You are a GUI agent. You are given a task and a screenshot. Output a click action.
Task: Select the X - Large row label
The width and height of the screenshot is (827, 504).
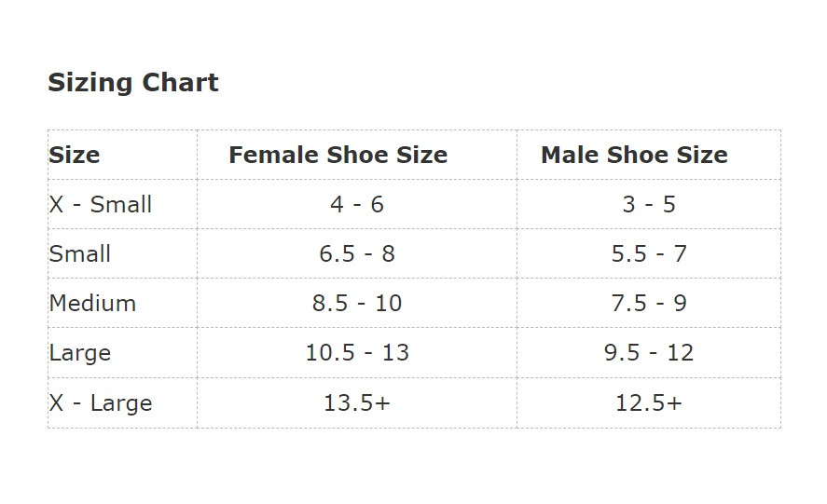click(100, 403)
